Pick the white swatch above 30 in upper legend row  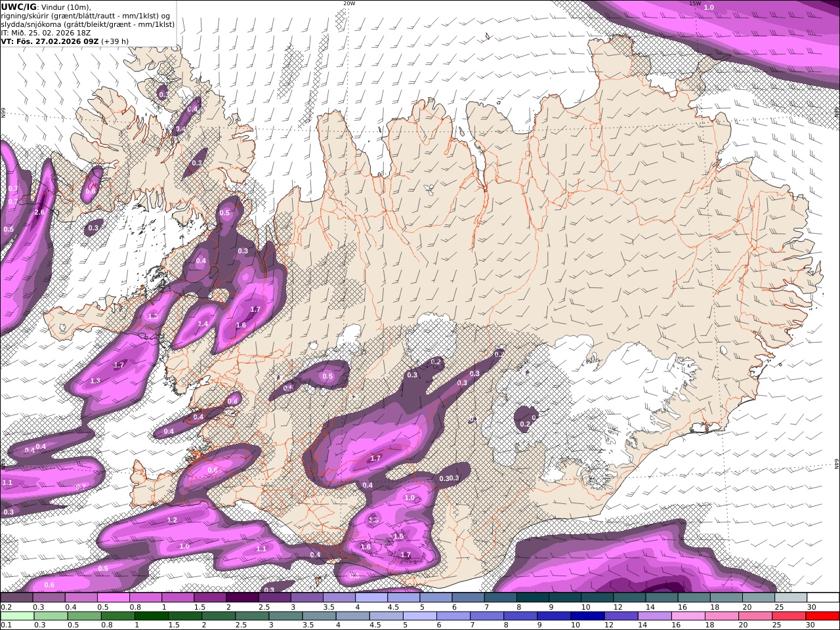click(x=822, y=598)
